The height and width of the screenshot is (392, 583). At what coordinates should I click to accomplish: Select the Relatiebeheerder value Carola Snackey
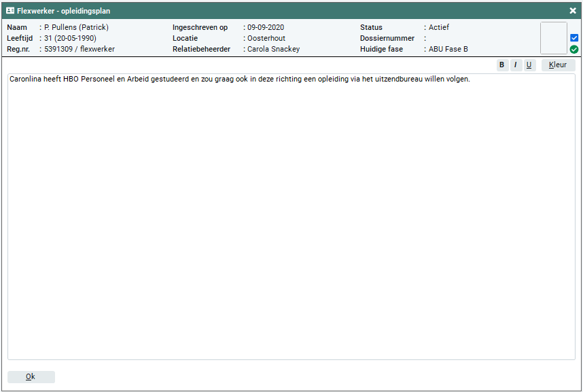point(273,49)
